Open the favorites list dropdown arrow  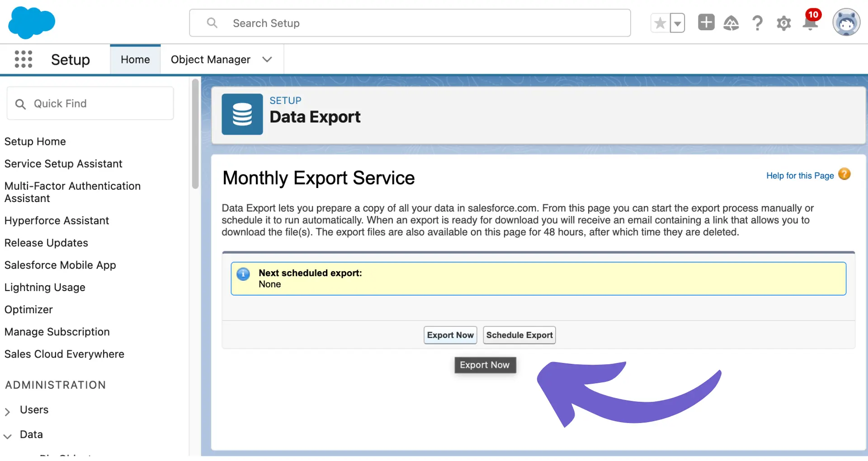pos(677,23)
